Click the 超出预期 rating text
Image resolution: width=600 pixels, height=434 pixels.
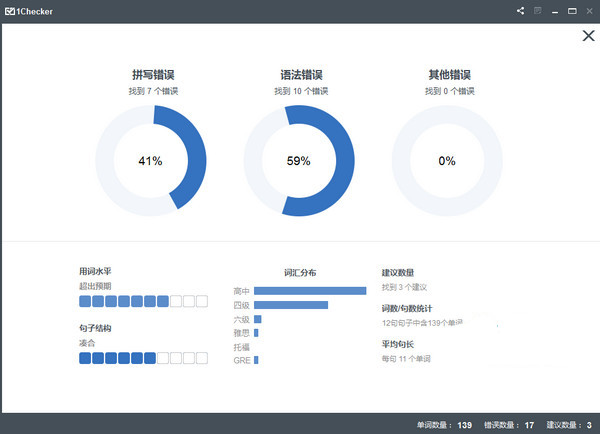coord(95,286)
